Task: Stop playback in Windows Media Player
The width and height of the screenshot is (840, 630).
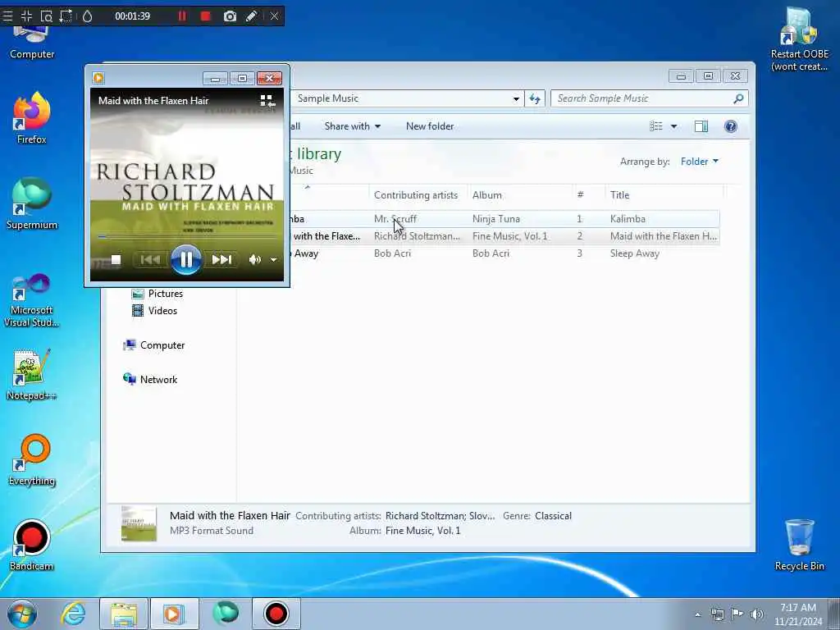Action: [116, 260]
